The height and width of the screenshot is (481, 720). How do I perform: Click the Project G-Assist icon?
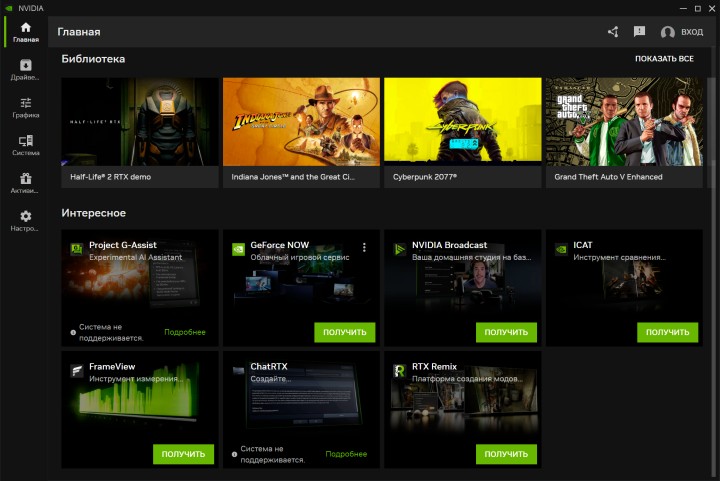point(76,249)
